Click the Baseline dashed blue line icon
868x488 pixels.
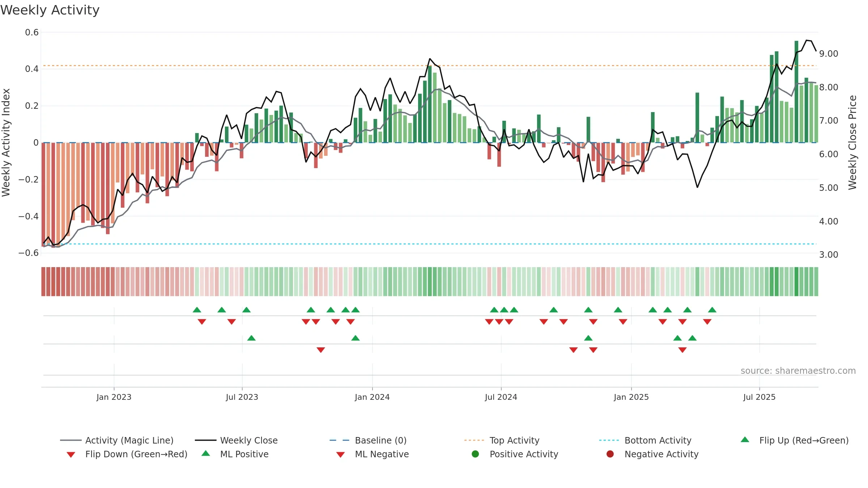339,440
